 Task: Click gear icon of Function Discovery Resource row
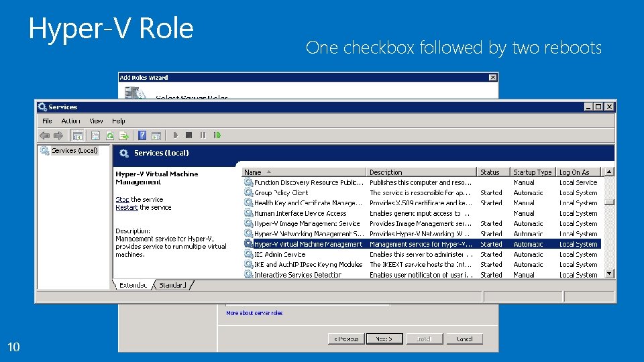[x=248, y=182]
